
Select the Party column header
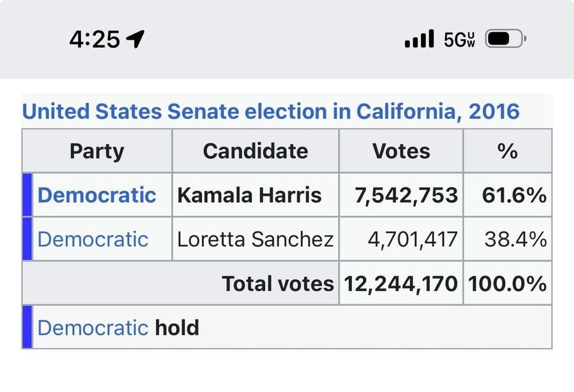pos(97,151)
